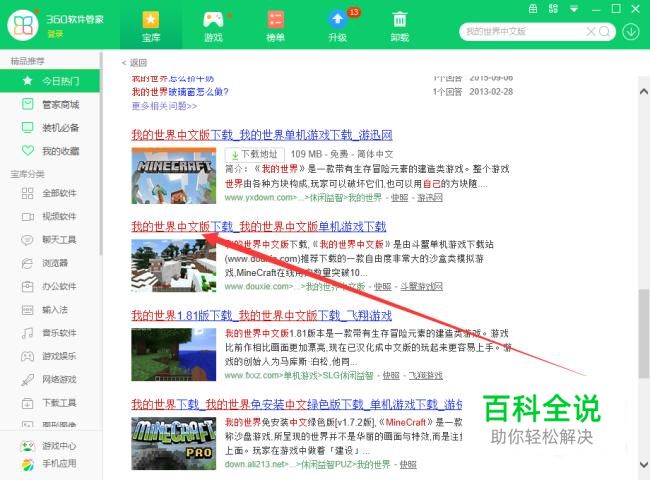This screenshot has width=650, height=480.
Task: Click the 360软件管家 logo icon
Action: pyautogui.click(x=23, y=25)
